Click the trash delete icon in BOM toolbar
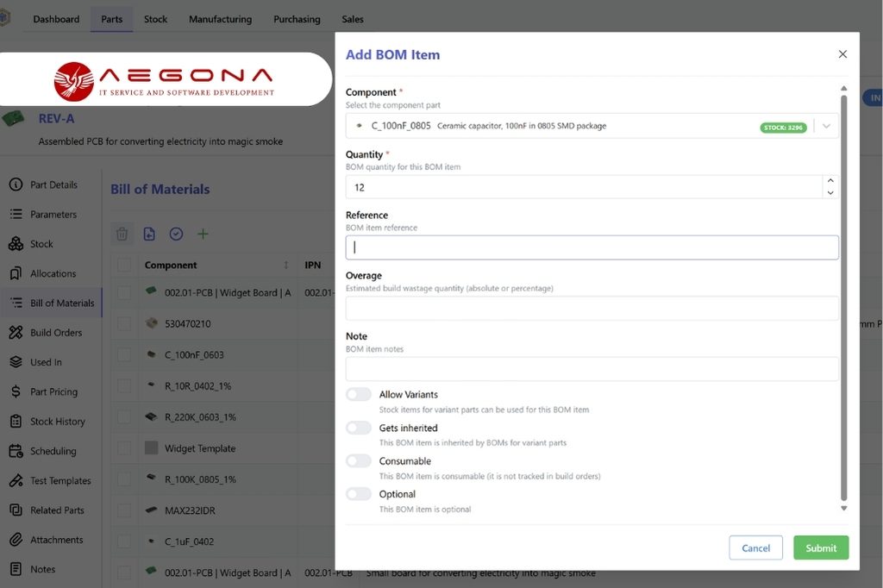Image resolution: width=883 pixels, height=588 pixels. pos(122,234)
